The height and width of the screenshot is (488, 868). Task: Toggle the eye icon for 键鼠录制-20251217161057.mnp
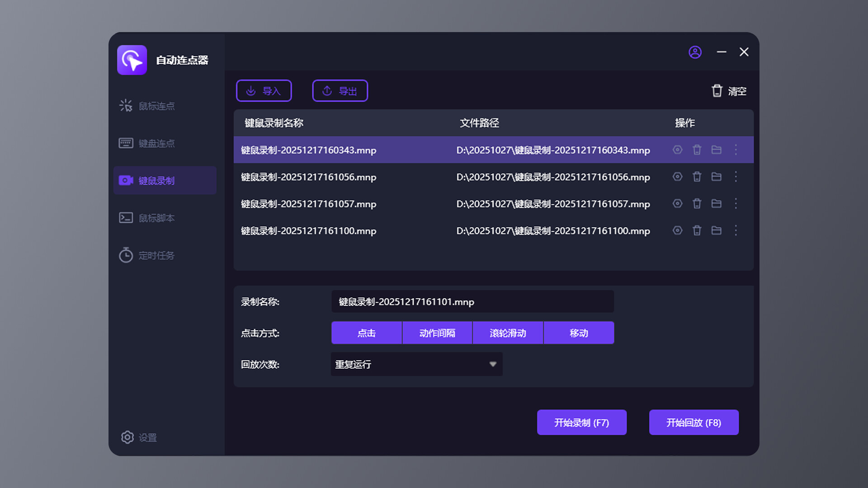click(677, 204)
